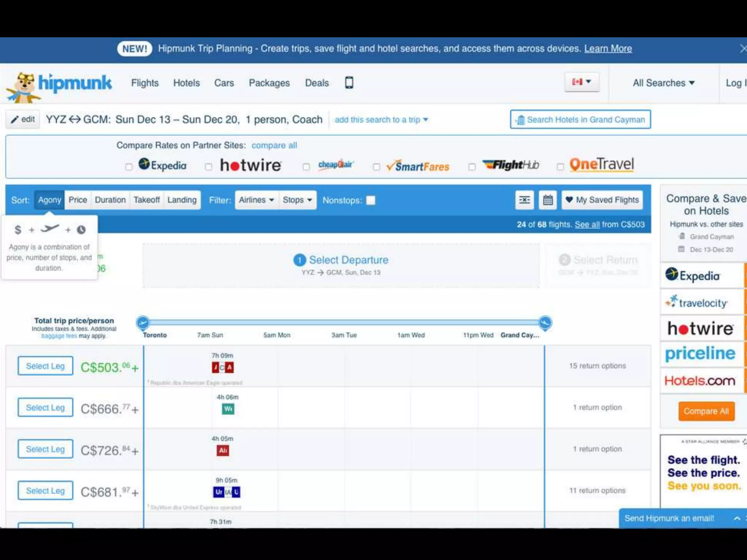This screenshot has width=747, height=560.
Task: Click the WestJet icon in C$666 flight
Action: pos(228,409)
